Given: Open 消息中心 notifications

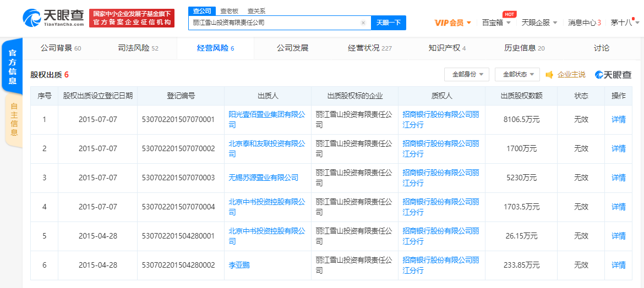Looking at the screenshot, I should pos(585,23).
